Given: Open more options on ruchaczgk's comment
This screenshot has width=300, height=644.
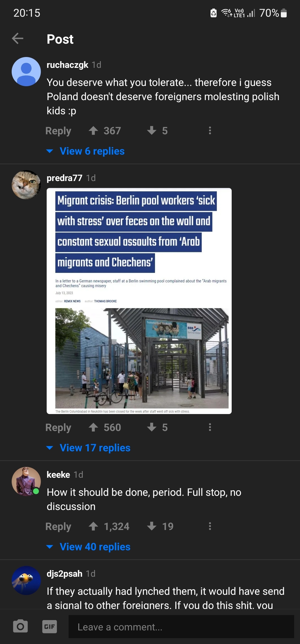Looking at the screenshot, I should (210, 130).
